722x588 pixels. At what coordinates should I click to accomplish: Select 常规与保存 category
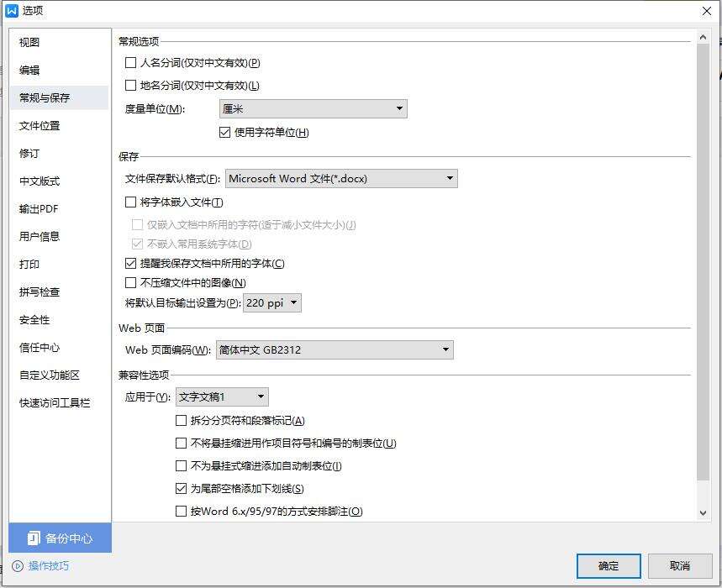coord(60,97)
